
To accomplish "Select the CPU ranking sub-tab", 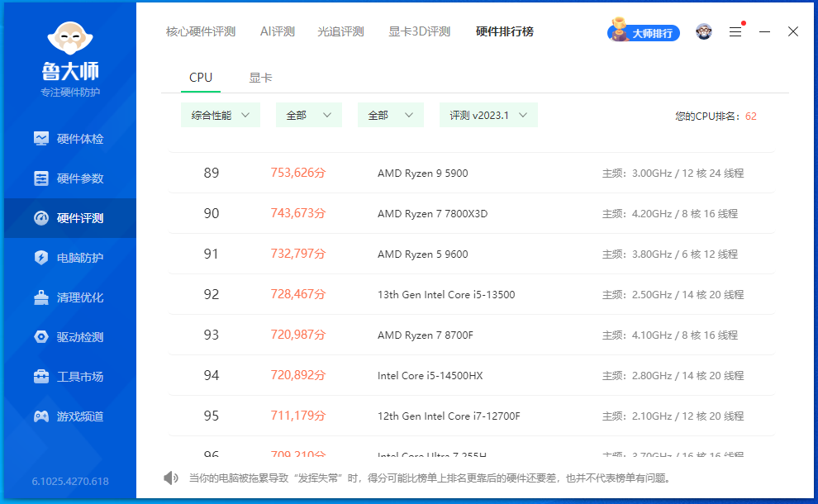I will 201,78.
